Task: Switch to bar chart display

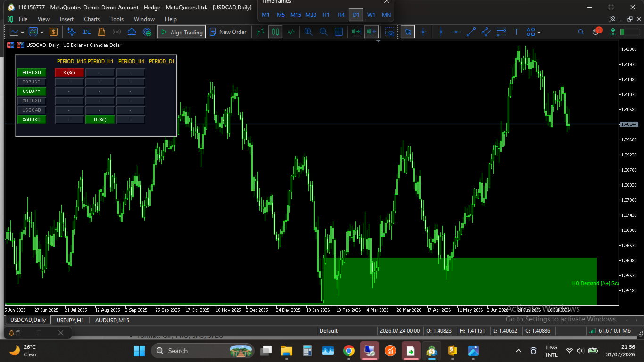Action: point(260,32)
